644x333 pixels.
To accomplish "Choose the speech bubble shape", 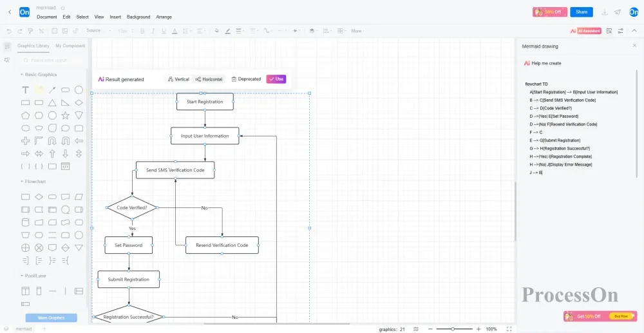I will 65,128.
